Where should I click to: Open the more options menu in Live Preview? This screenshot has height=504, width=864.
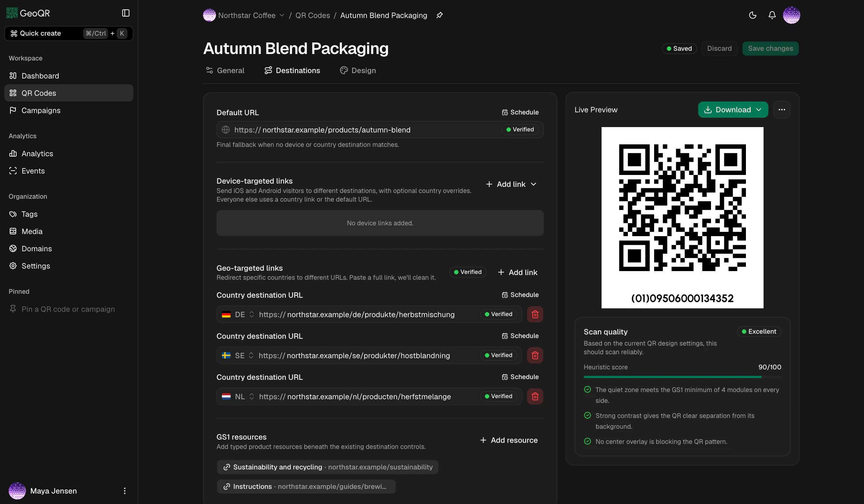click(782, 110)
